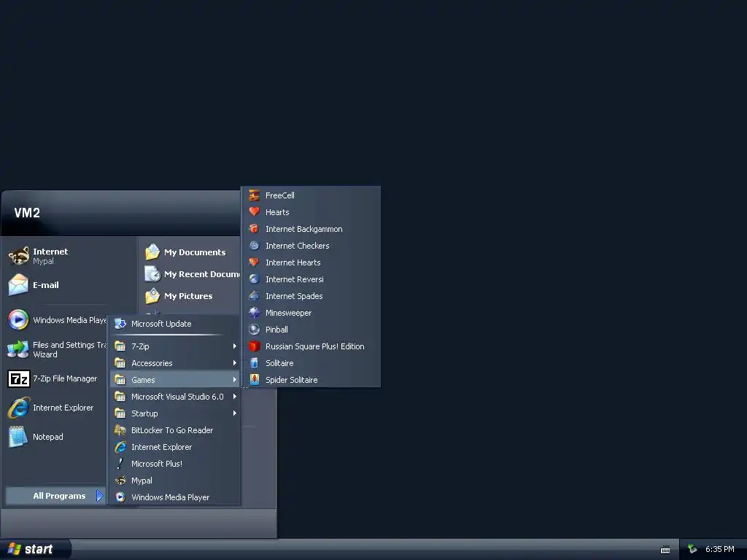Image resolution: width=747 pixels, height=560 pixels.
Task: Expand Startup submenu arrow
Action: pos(234,413)
